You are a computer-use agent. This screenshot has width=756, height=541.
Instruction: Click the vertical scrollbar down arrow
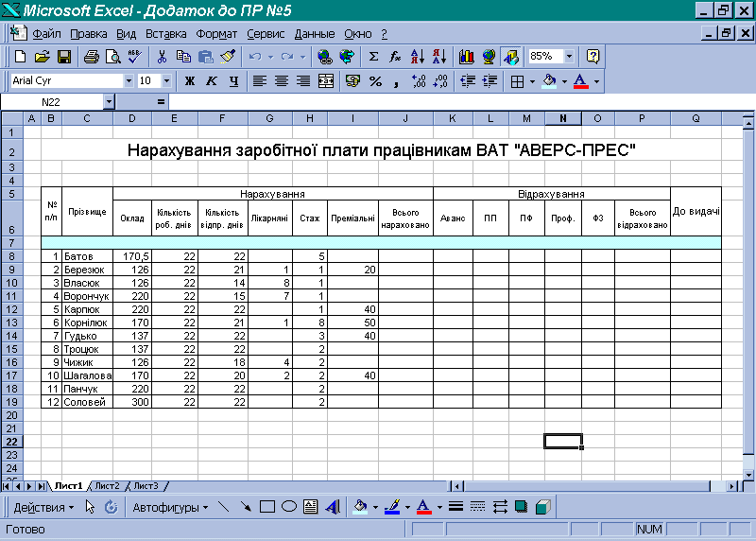(748, 475)
